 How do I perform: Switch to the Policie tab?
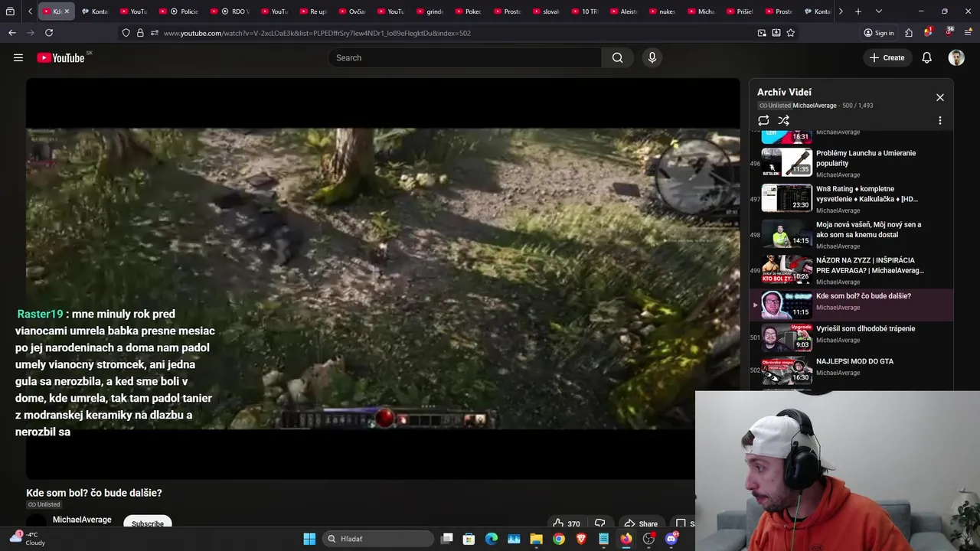pyautogui.click(x=181, y=11)
